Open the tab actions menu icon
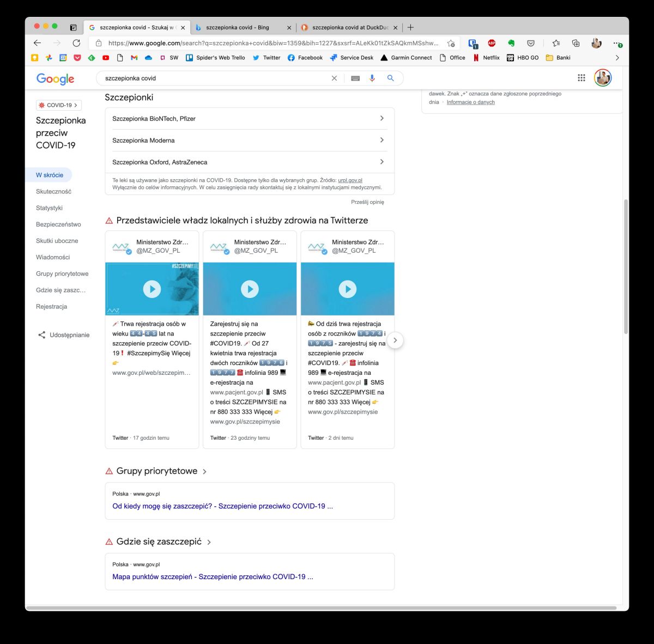Image resolution: width=654 pixels, height=644 pixels. pos(74,27)
